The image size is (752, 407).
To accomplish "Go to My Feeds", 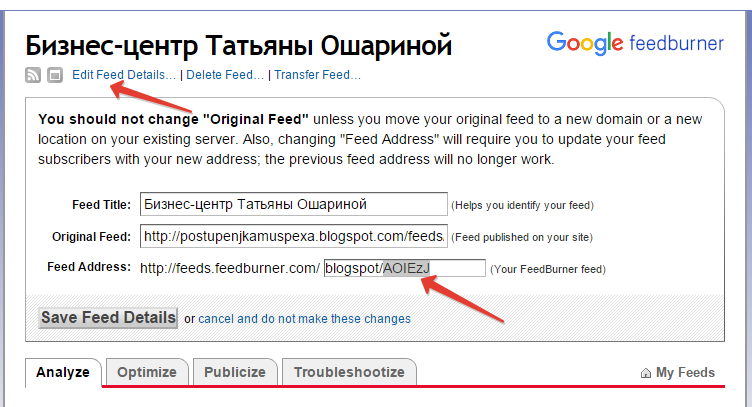I will (685, 372).
